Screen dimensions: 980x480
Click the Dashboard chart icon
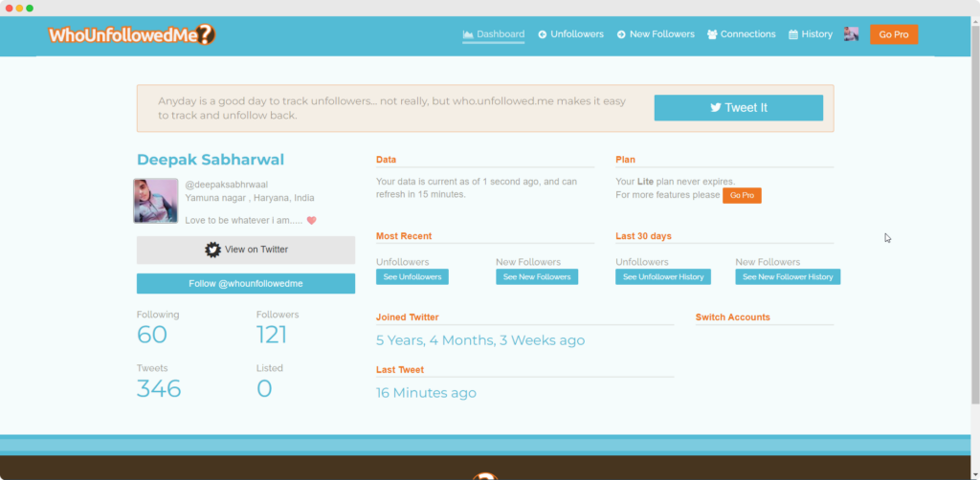pos(467,34)
